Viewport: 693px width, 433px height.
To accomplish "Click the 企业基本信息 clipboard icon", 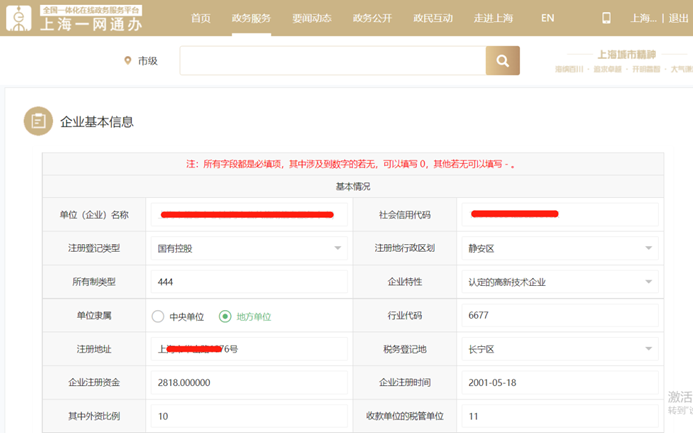I will pyautogui.click(x=38, y=121).
